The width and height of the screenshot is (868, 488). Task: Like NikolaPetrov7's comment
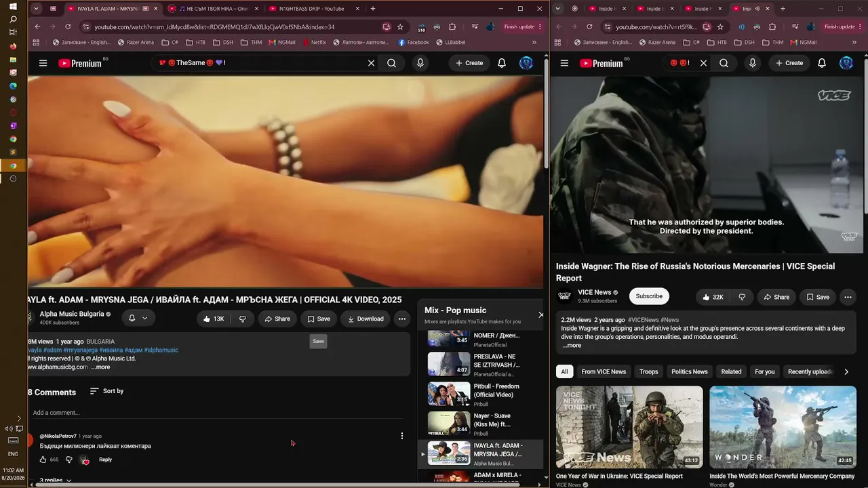(x=43, y=460)
